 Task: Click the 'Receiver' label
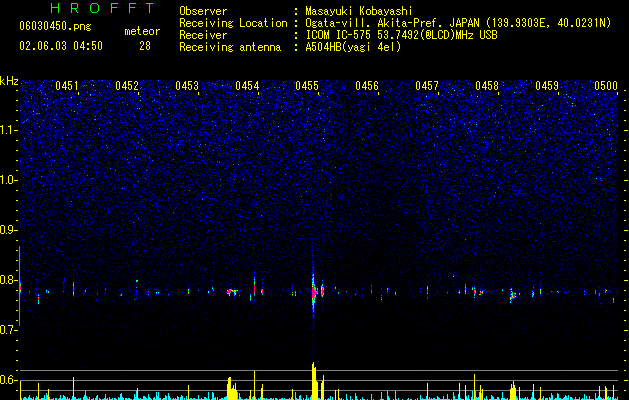[x=203, y=35]
